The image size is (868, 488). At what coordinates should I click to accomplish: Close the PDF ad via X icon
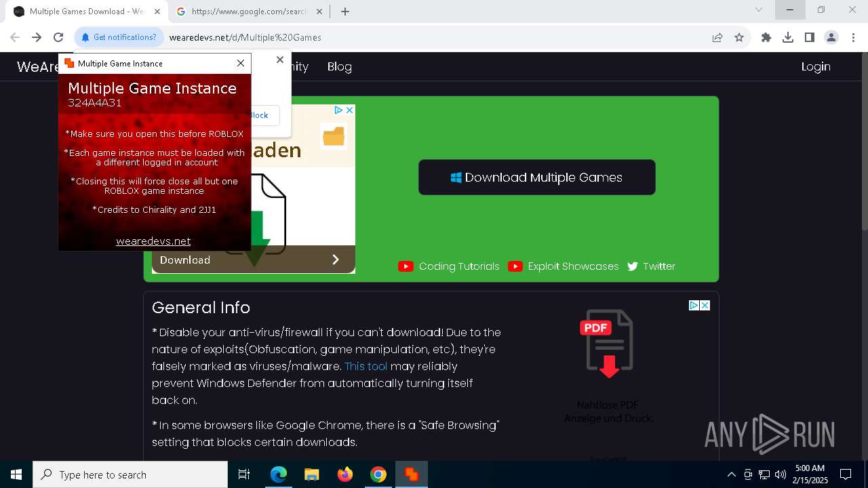pyautogui.click(x=705, y=306)
